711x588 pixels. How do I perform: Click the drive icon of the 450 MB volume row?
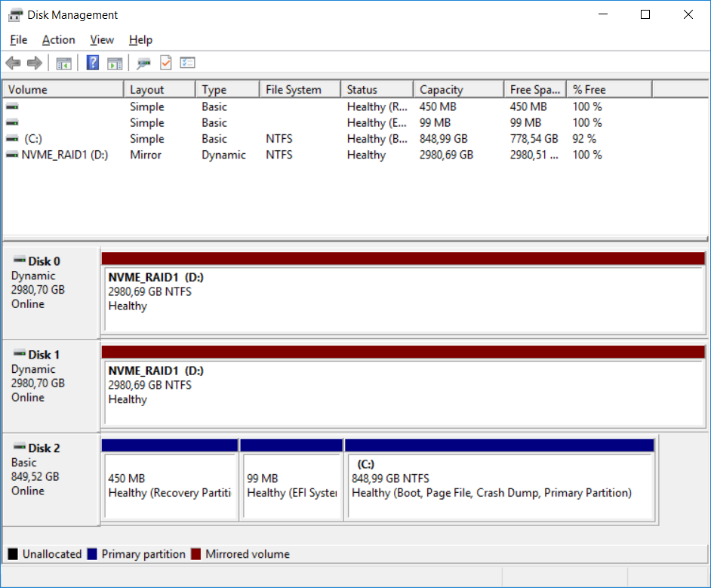(12, 106)
